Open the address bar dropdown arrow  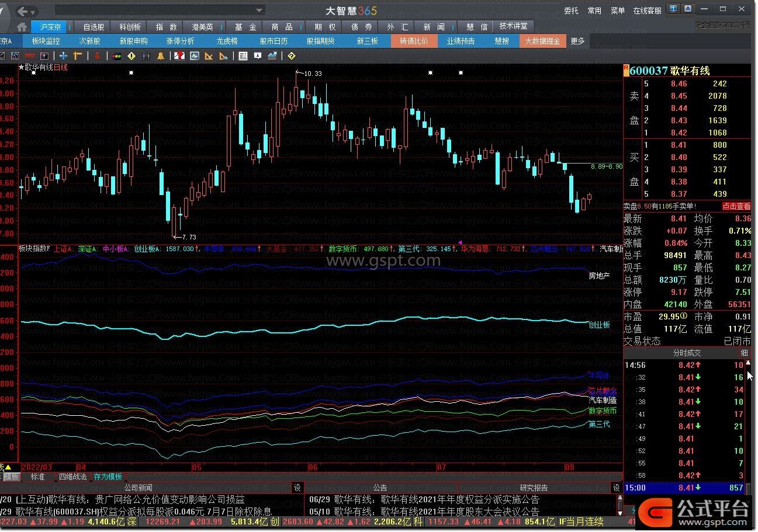259,11
